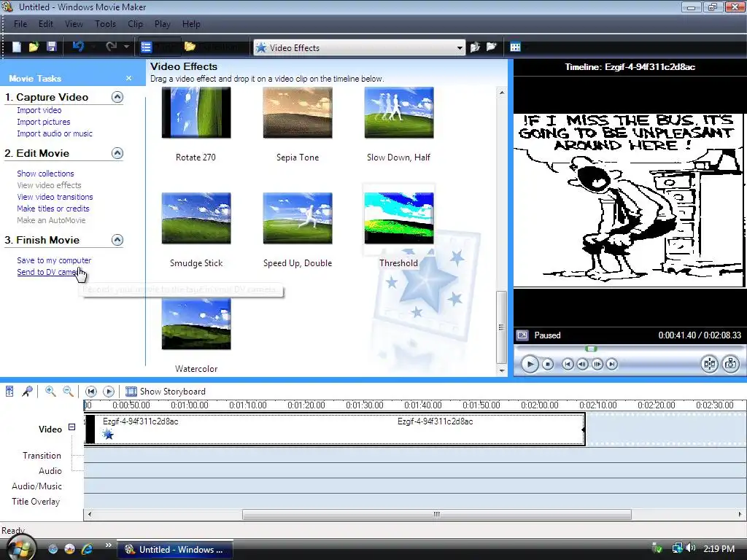This screenshot has height=560, width=747.
Task: Click the Show Storyboard button
Action: [x=166, y=392]
